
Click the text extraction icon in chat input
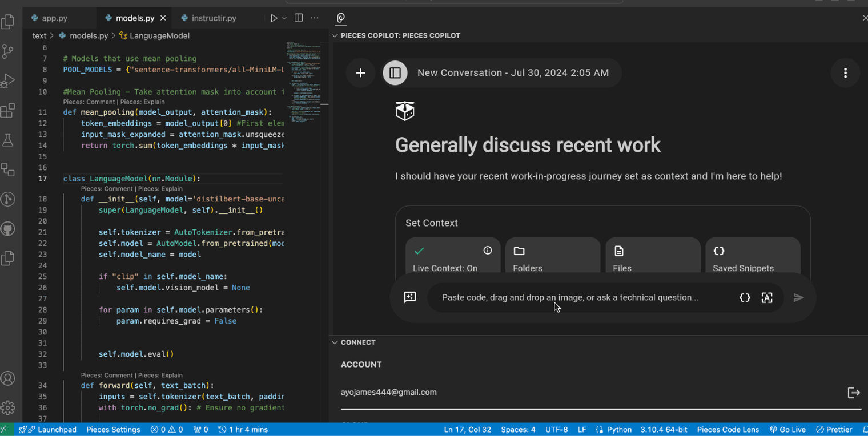click(x=767, y=298)
